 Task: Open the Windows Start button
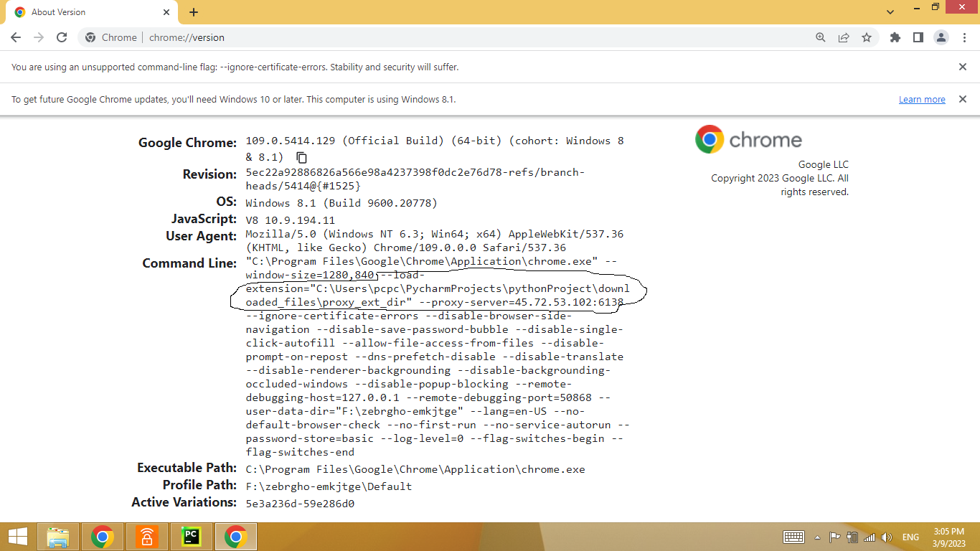point(18,537)
